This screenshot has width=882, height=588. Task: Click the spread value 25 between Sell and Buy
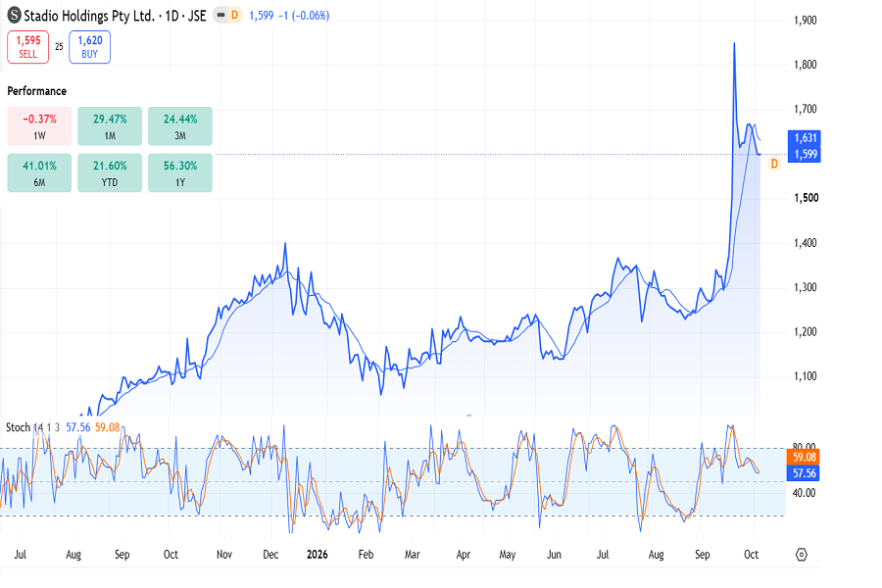59,47
